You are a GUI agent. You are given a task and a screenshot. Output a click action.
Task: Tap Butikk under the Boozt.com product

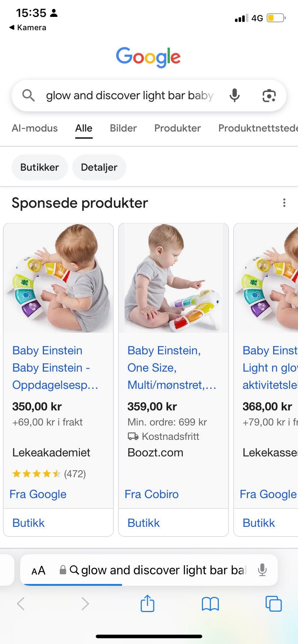pos(144,523)
